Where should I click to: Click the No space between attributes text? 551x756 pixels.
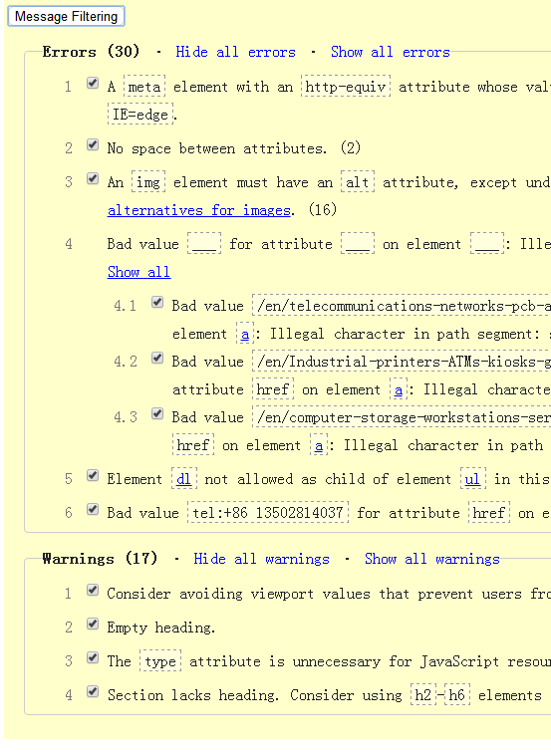(216, 148)
